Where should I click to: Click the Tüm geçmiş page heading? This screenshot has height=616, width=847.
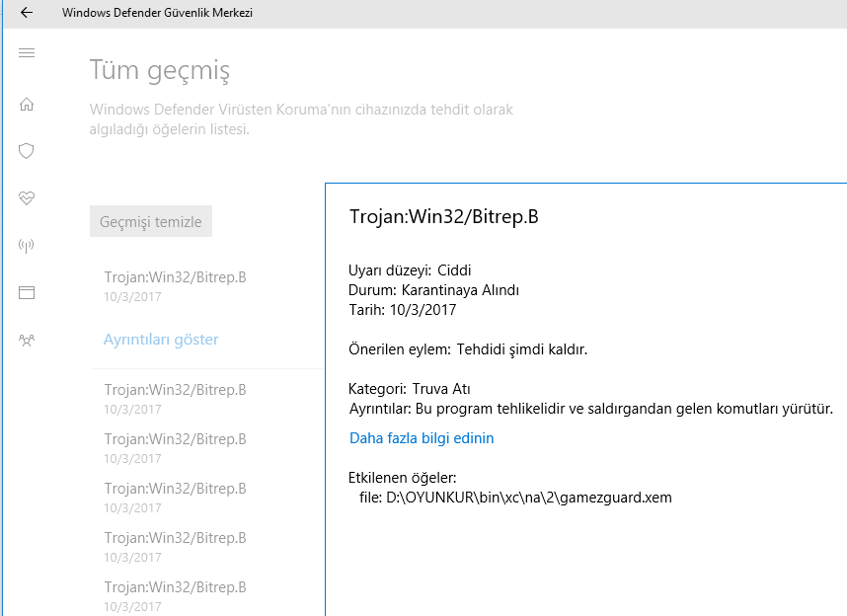click(x=160, y=71)
